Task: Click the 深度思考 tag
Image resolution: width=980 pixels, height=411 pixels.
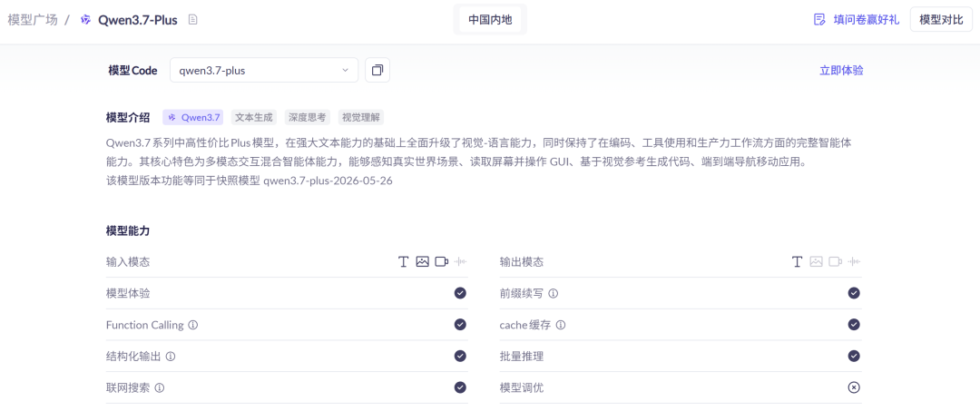Action: point(307,117)
